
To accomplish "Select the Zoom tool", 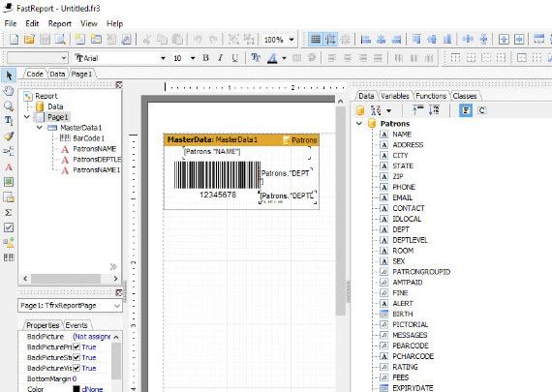I will [9, 106].
